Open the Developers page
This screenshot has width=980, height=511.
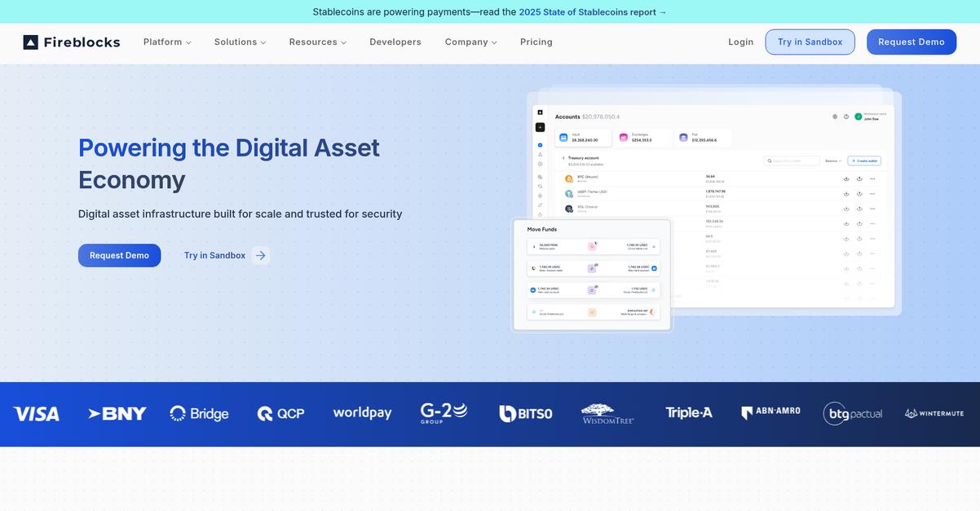pyautogui.click(x=395, y=42)
